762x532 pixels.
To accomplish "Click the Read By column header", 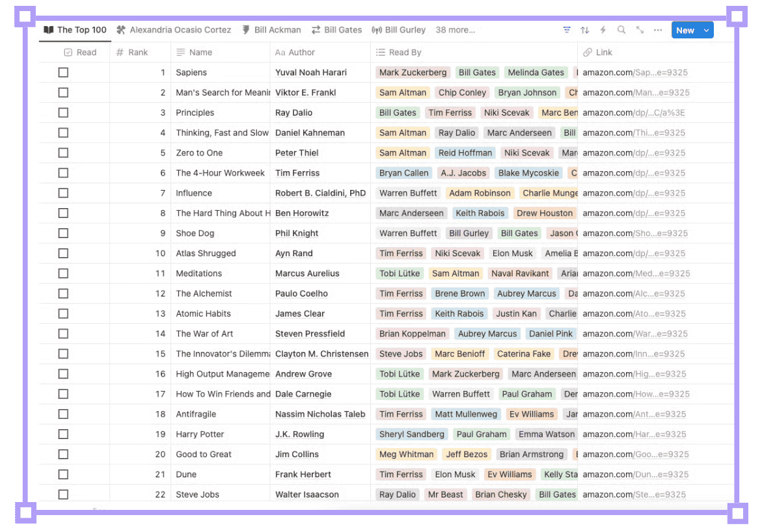I will (474, 53).
